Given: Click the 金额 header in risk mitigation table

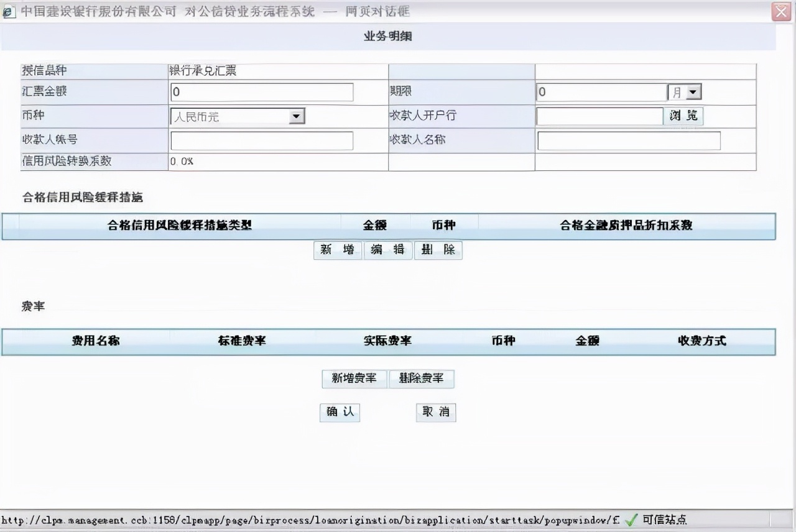Looking at the screenshot, I should point(376,226).
